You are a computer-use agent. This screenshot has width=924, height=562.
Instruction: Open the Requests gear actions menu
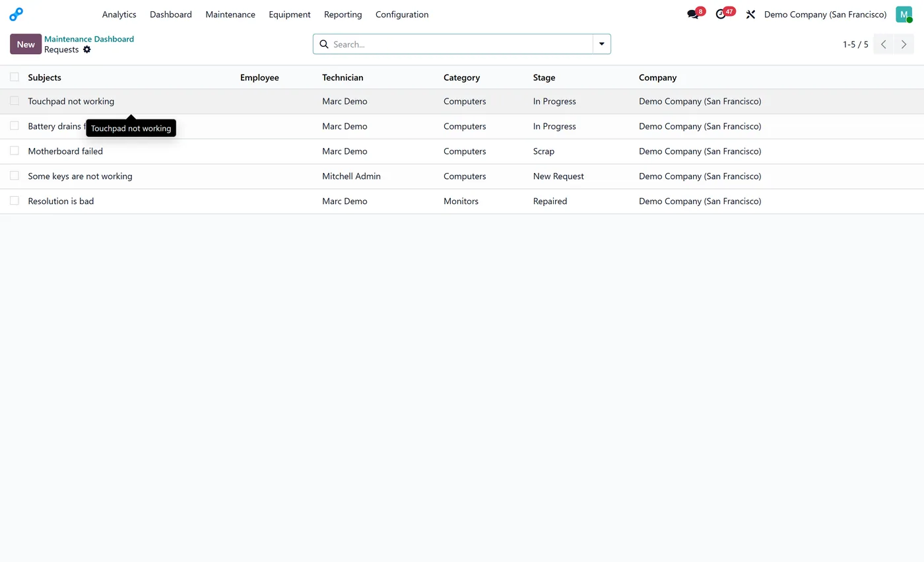(x=86, y=50)
